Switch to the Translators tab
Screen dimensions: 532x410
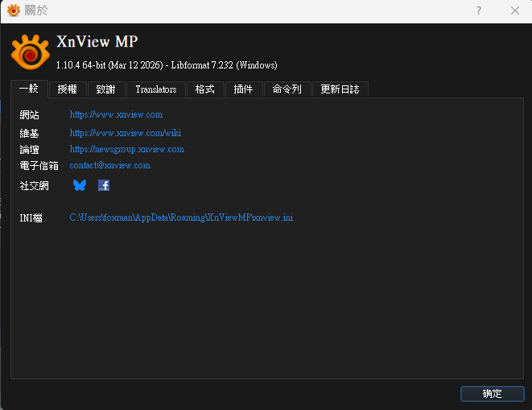(x=156, y=89)
